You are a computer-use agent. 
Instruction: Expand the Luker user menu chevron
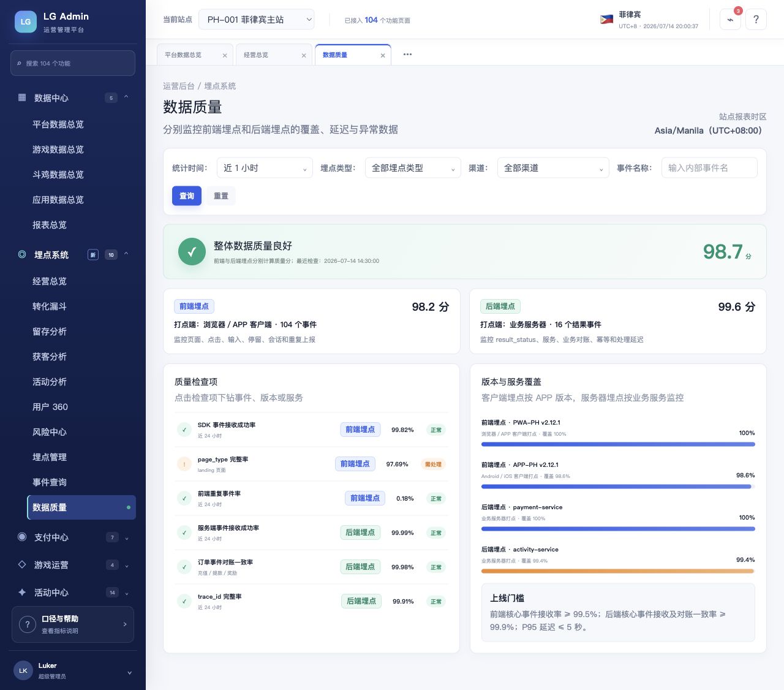(x=129, y=672)
